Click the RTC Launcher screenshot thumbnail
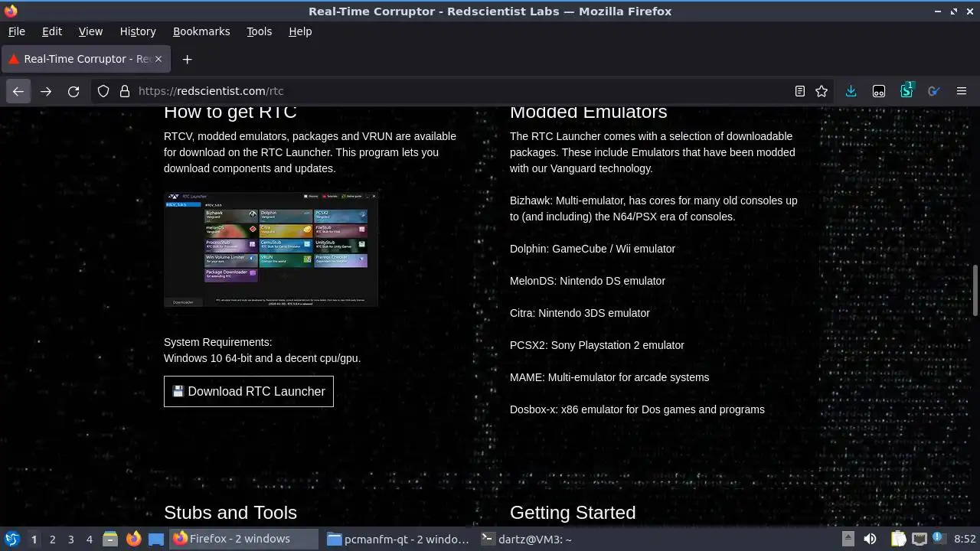980x551 pixels. [x=271, y=249]
